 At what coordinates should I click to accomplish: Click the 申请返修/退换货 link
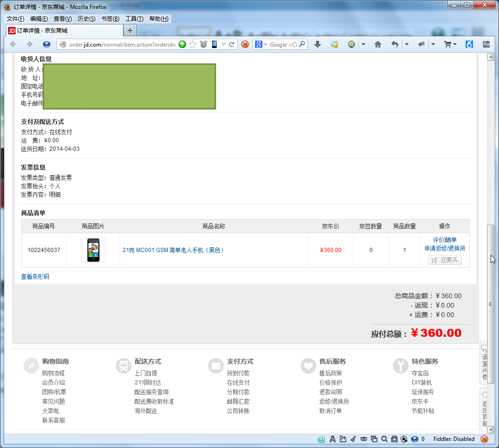point(445,249)
